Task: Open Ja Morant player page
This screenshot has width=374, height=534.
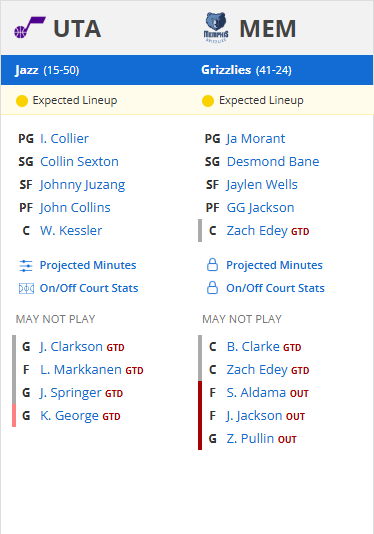Action: click(x=256, y=139)
